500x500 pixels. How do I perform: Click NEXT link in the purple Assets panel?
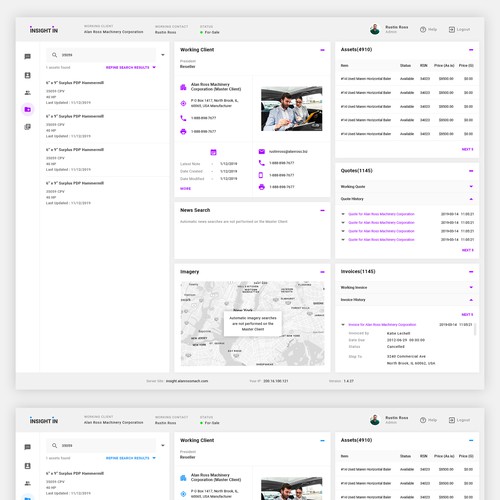pyautogui.click(x=467, y=149)
